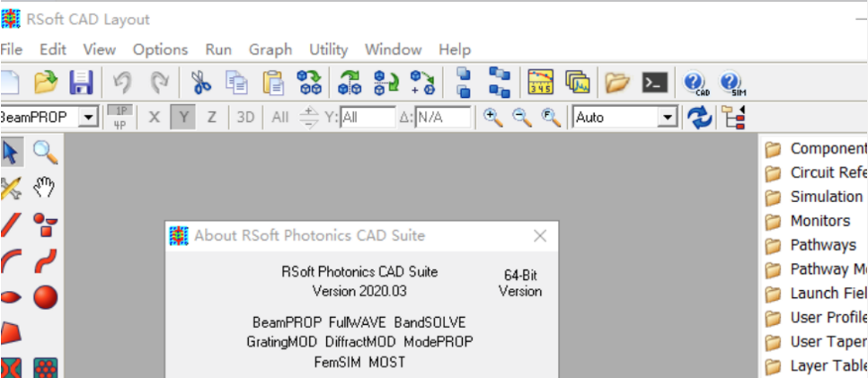Copy selection using the Copy icon
The image size is (868, 378).
click(236, 83)
